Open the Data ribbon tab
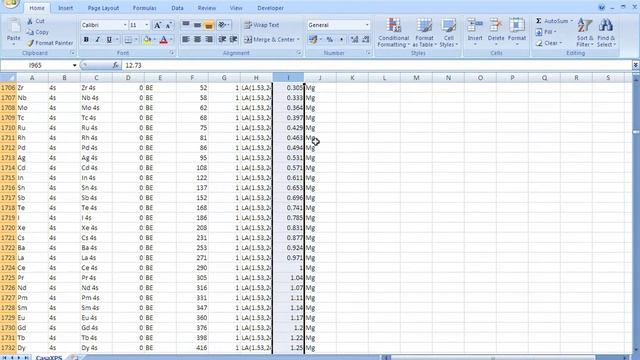This screenshot has height=360, width=640. 177,8
